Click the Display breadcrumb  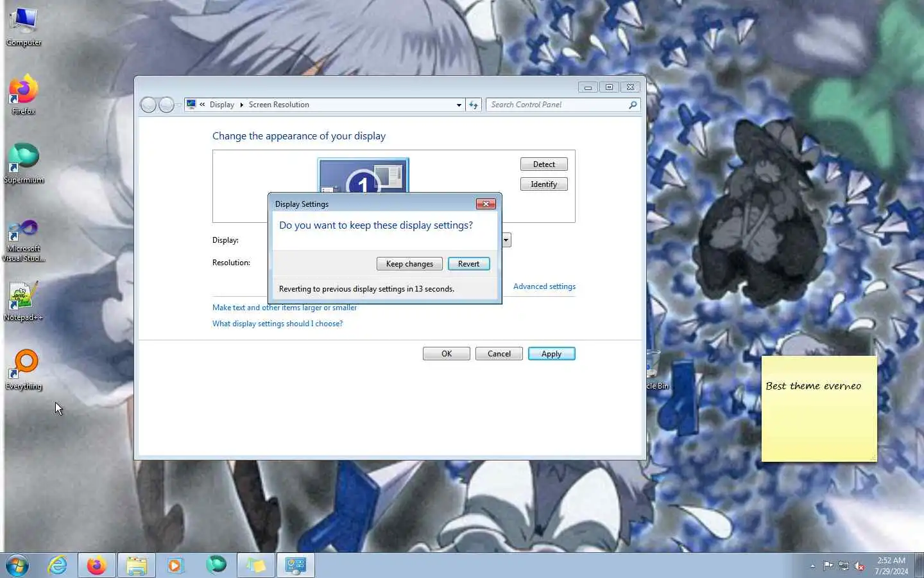click(222, 105)
